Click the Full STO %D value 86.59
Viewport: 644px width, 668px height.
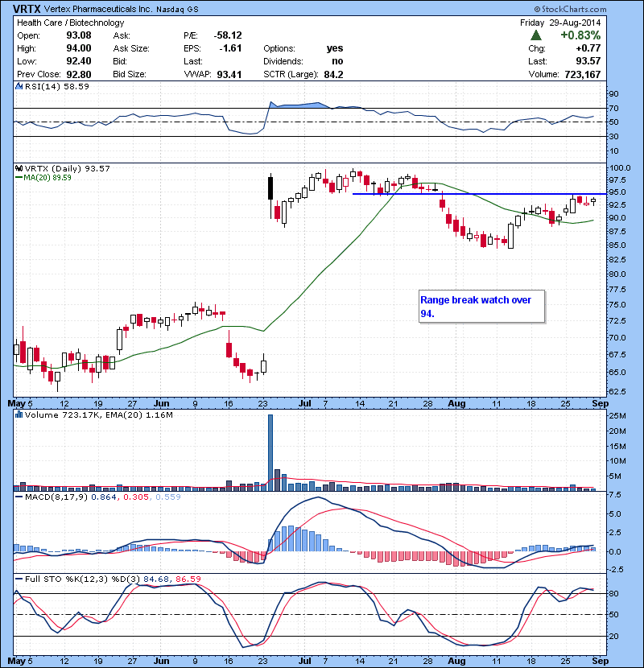tap(188, 579)
